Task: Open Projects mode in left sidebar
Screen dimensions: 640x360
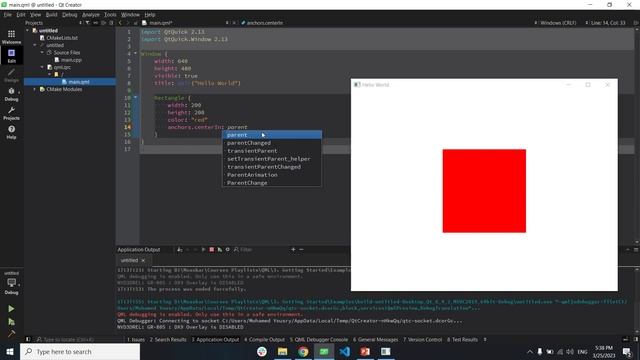Action: coord(11,113)
